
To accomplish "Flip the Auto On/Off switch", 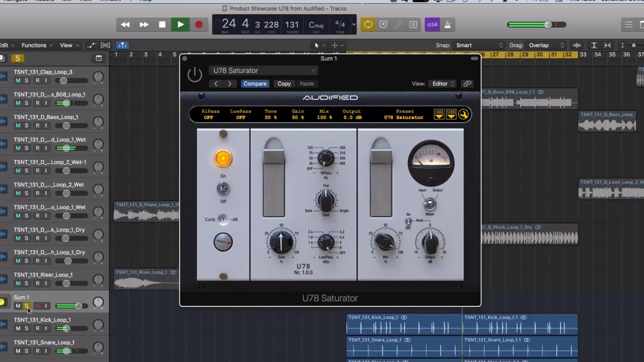I will [x=408, y=221].
